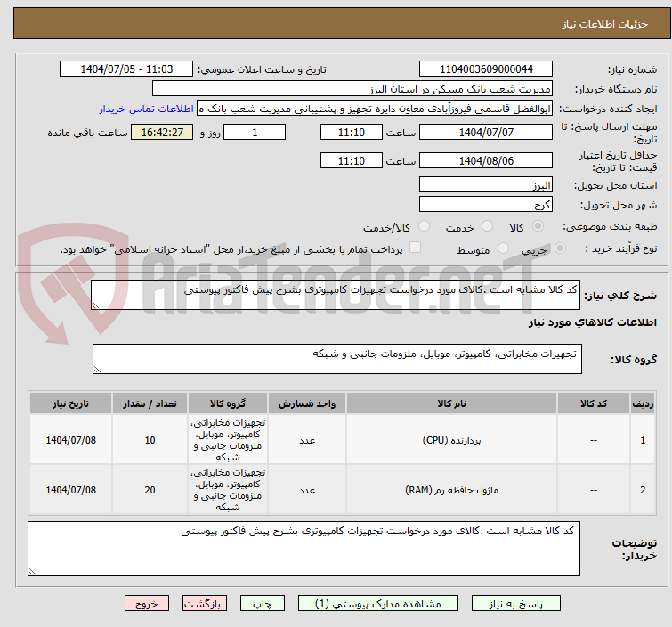This screenshot has width=672, height=627.
Task: Select the متوسط purchase type radio
Action: pos(503,248)
